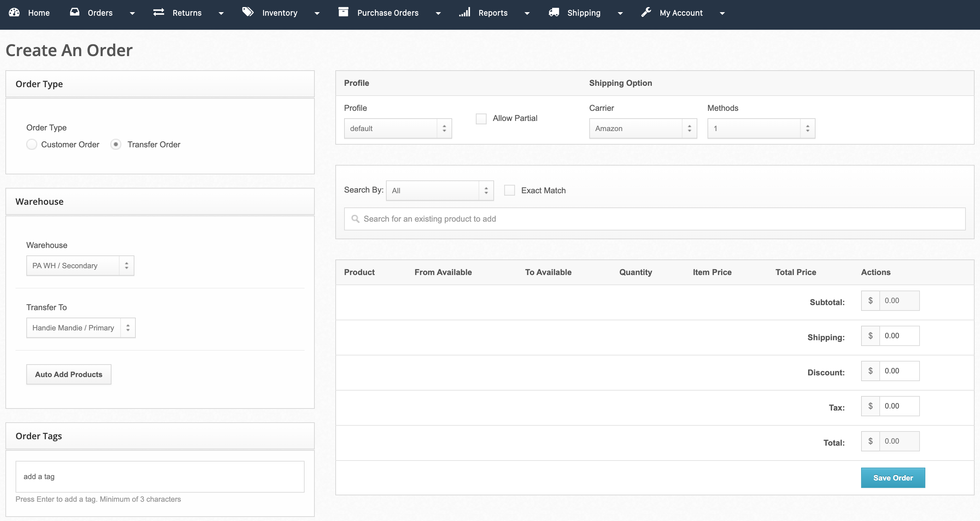Click the Total amount field
The height and width of the screenshot is (521, 980).
coord(899,441)
